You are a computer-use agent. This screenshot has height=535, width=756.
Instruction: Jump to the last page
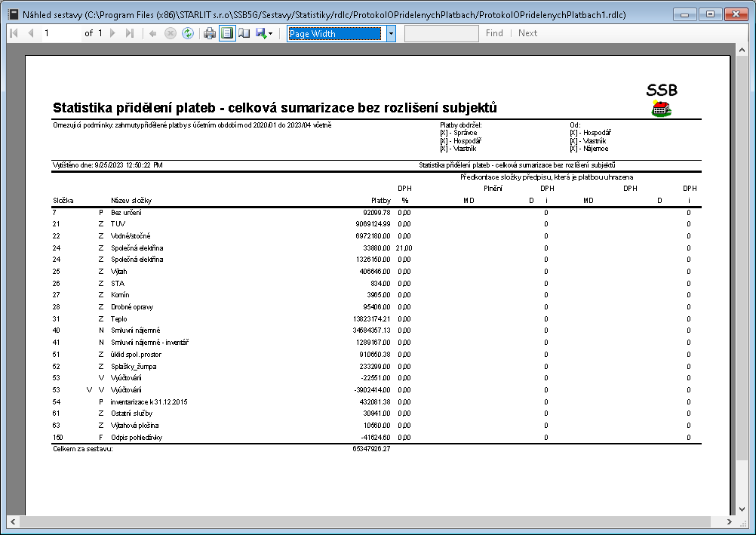point(130,33)
